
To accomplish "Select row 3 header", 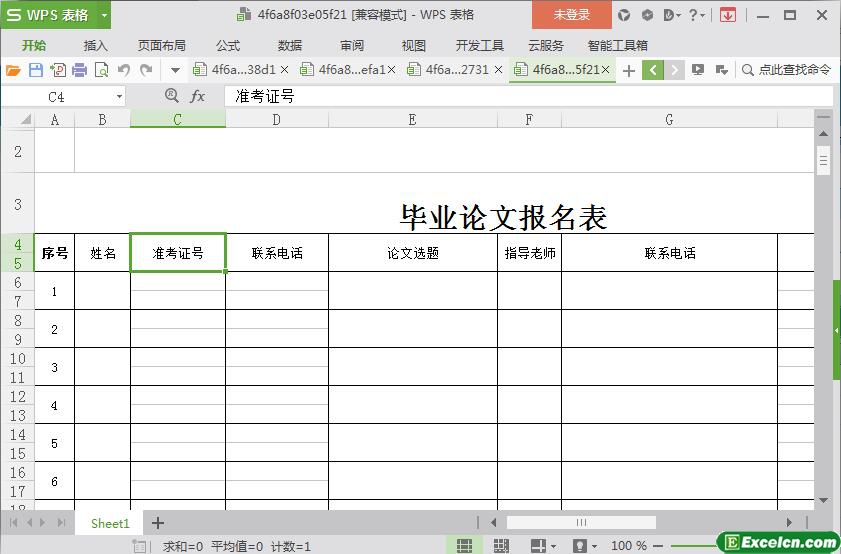I will coord(18,204).
